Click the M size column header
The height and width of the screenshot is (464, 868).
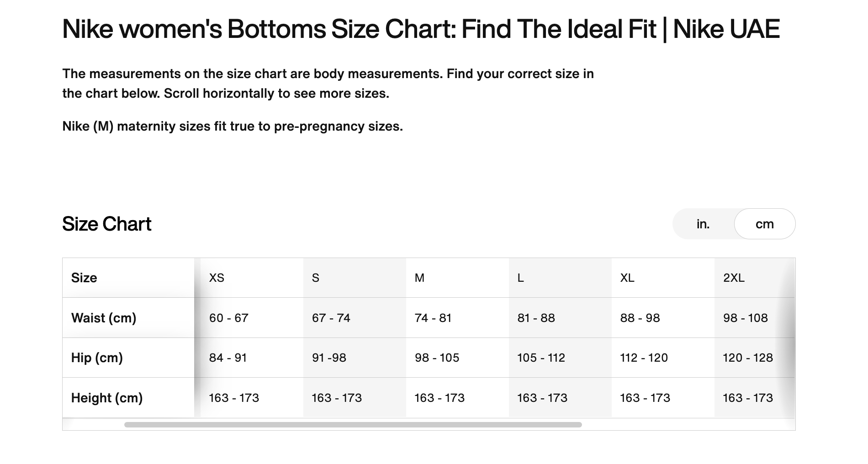click(419, 278)
